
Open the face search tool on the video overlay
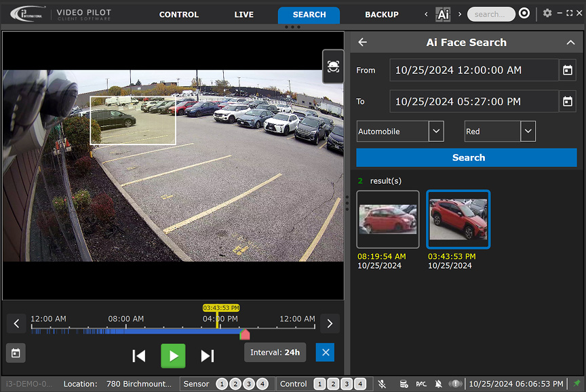pyautogui.click(x=332, y=66)
